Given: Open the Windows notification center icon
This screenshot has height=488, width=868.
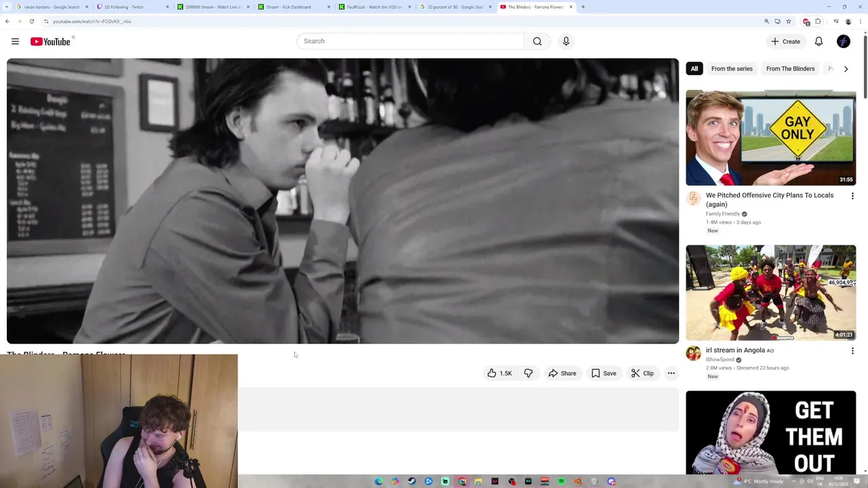Looking at the screenshot, I should (x=857, y=481).
